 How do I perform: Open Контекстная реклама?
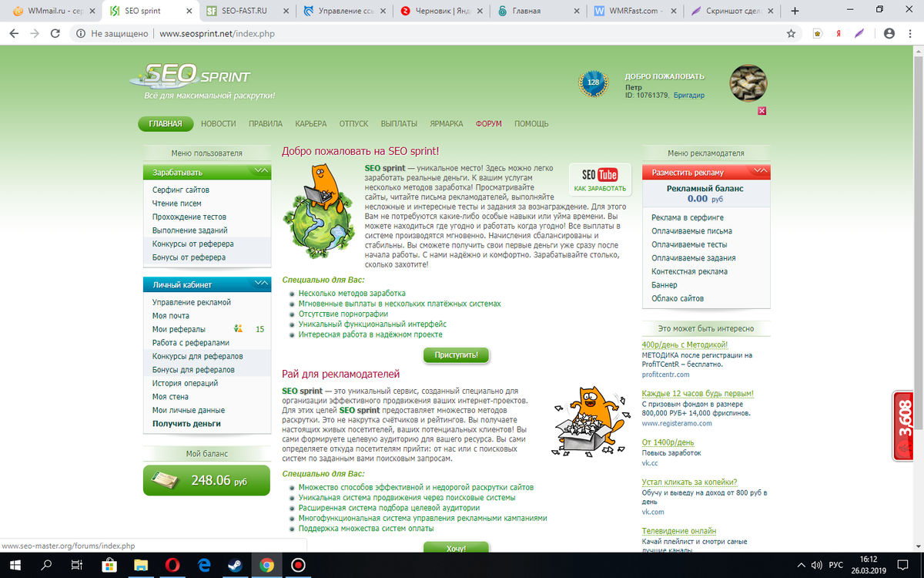click(x=690, y=271)
